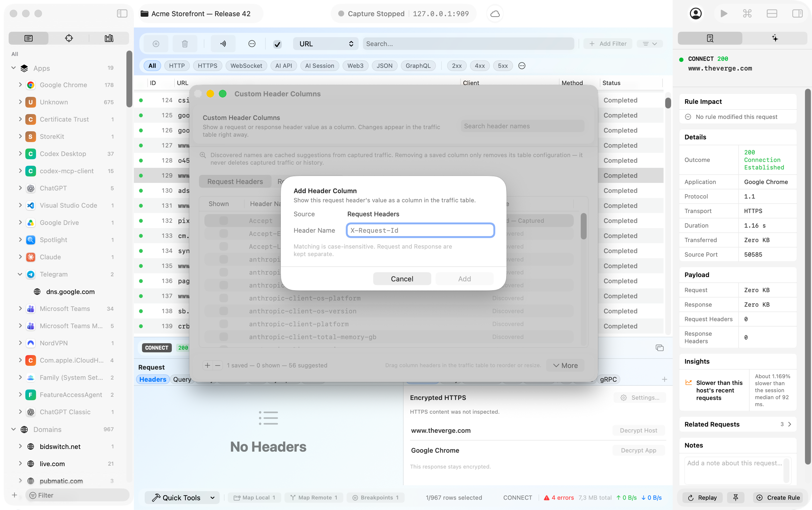The height and width of the screenshot is (510, 812).
Task: Click plus icon to add header column
Action: (208, 365)
